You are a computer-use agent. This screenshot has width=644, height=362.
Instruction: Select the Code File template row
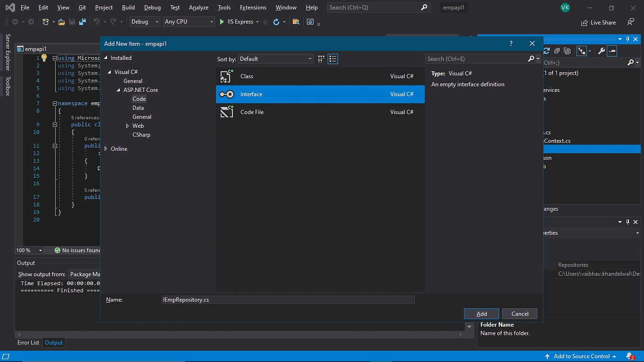click(x=320, y=112)
